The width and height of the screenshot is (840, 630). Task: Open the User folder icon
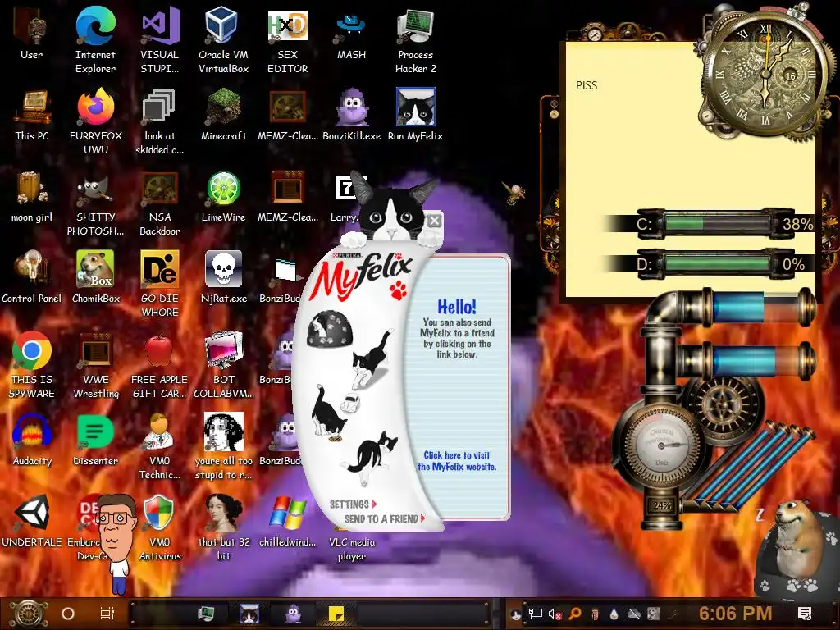pos(31,27)
